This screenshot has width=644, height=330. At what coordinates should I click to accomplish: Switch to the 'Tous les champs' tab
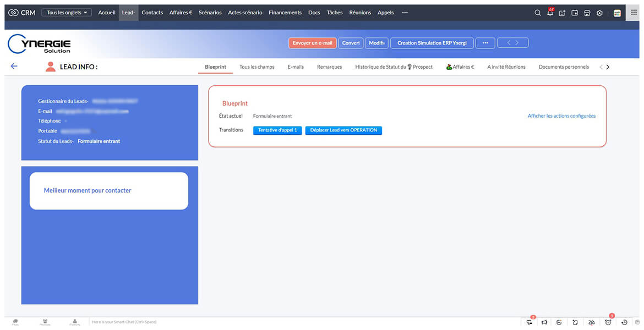(256, 67)
